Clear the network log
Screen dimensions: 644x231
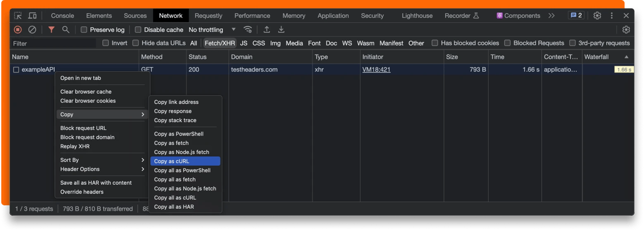pyautogui.click(x=32, y=29)
